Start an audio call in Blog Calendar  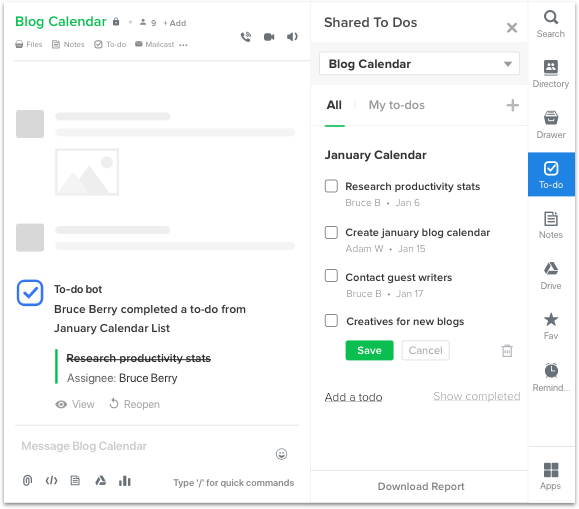pyautogui.click(x=246, y=37)
